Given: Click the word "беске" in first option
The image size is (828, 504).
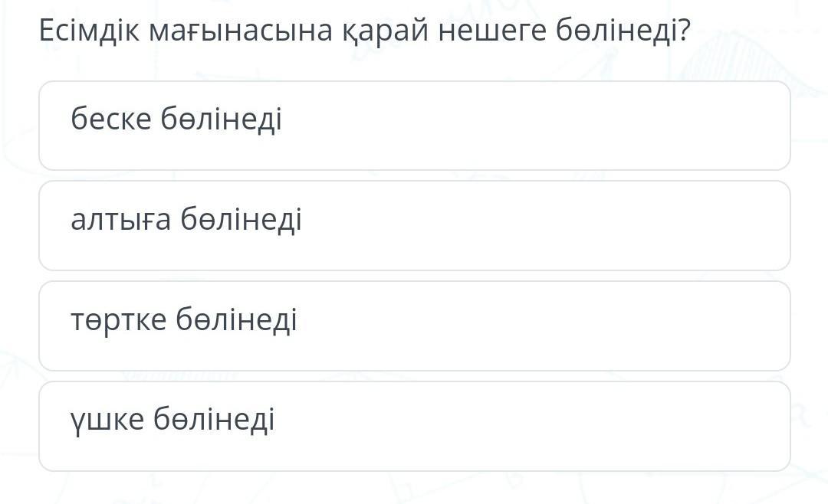Looking at the screenshot, I should click(111, 119).
